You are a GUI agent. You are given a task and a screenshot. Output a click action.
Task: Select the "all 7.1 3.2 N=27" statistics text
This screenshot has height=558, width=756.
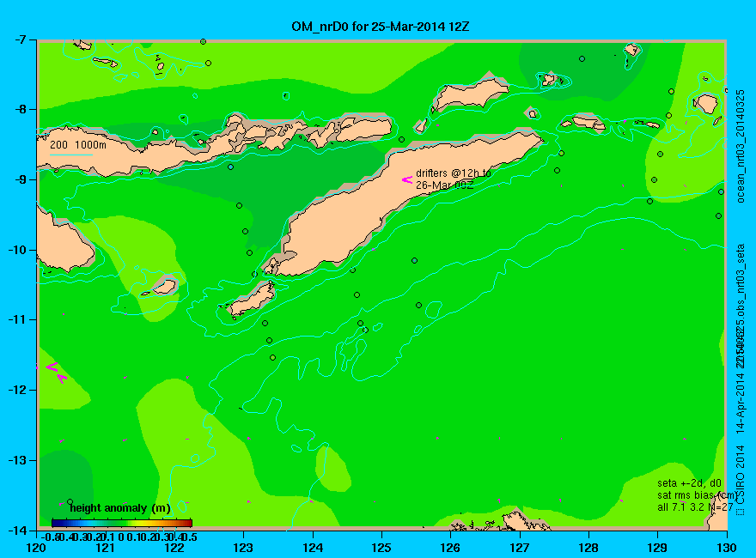(x=695, y=507)
